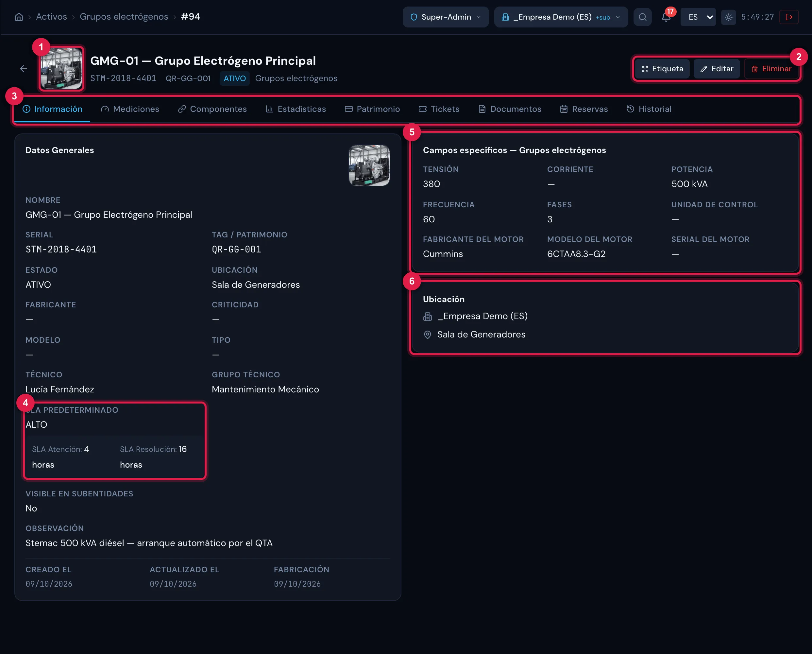Click the 500 kVA potencia value
This screenshot has height=654, width=812.
(689, 184)
